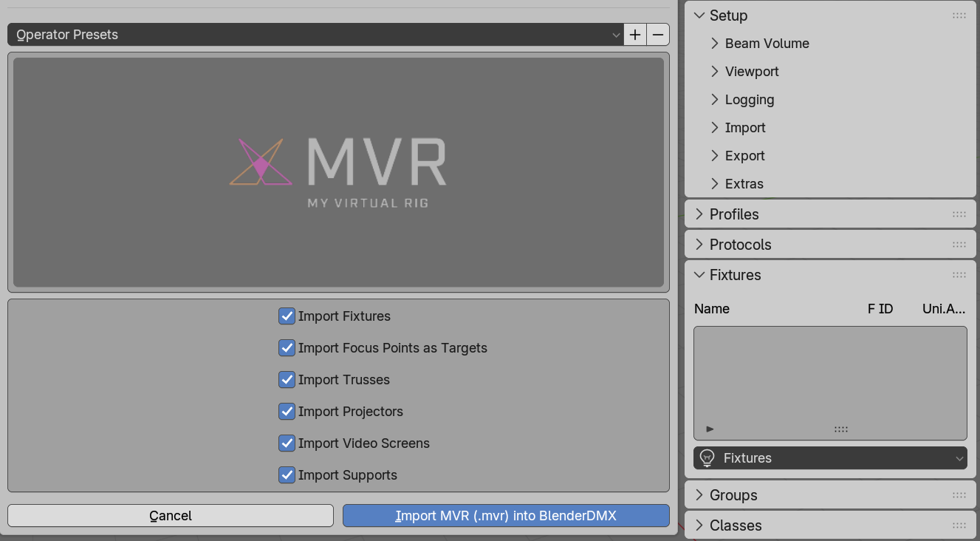Click the Uni.A... column header

(x=944, y=309)
